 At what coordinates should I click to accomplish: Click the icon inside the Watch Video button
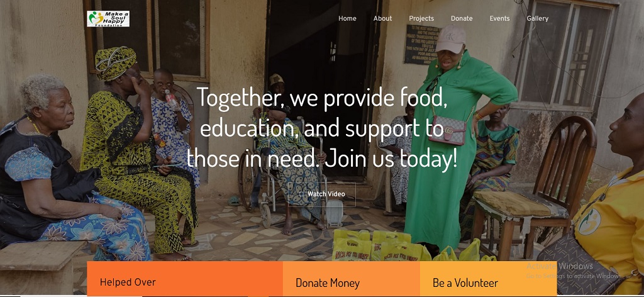[302, 194]
